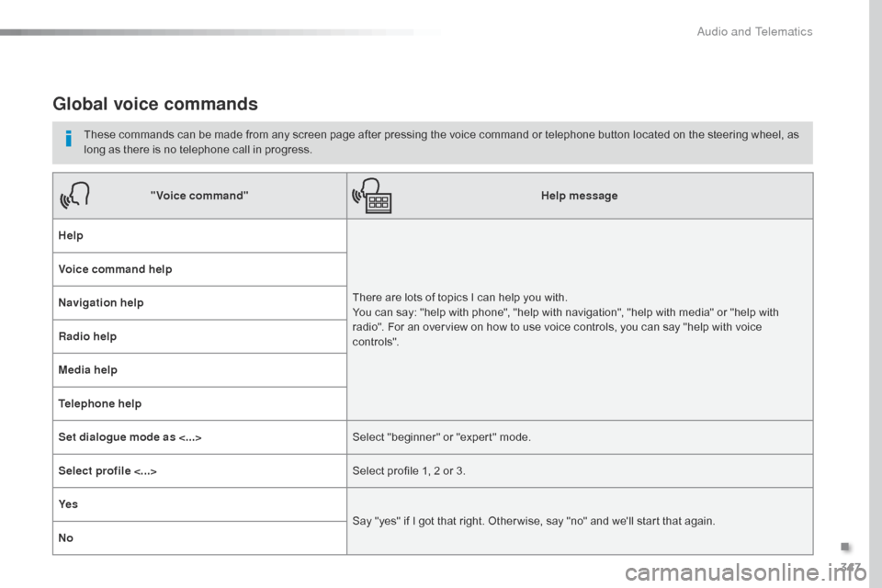Click the Media help command

pos(88,369)
